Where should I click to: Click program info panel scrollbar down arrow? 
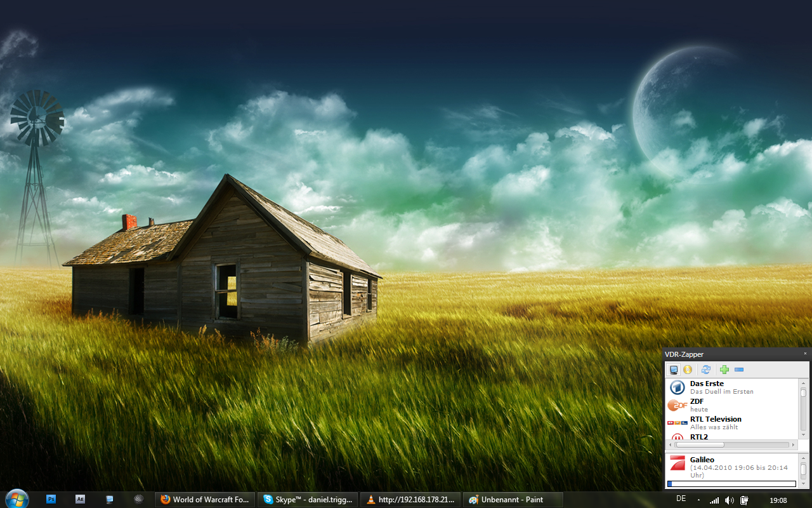[803, 483]
